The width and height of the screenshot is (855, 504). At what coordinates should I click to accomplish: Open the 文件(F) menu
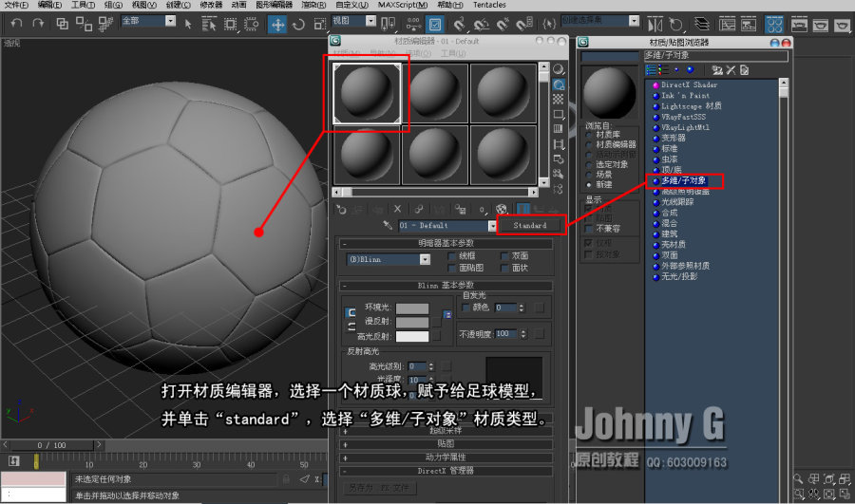click(16, 5)
